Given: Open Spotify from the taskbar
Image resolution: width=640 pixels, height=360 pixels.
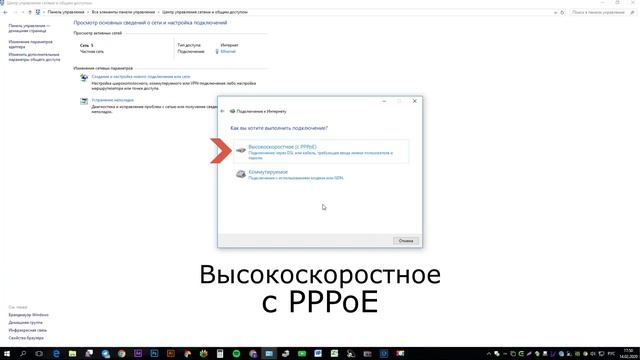Looking at the screenshot, I should click(x=236, y=353).
